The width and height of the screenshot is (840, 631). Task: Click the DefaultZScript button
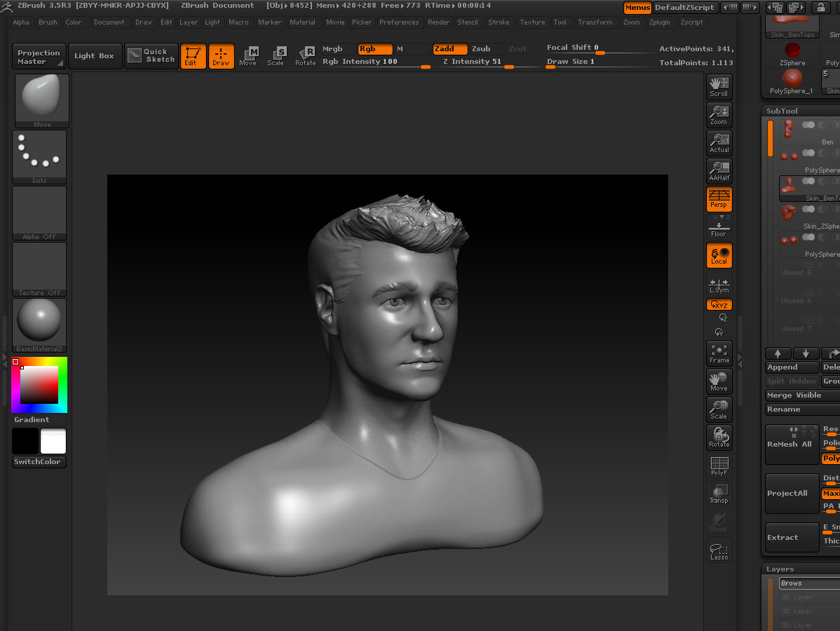point(684,8)
